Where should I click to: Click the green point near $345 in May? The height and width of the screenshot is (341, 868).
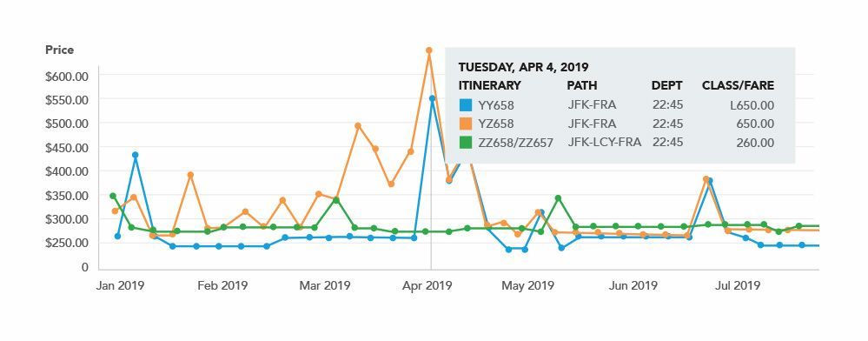tap(558, 198)
